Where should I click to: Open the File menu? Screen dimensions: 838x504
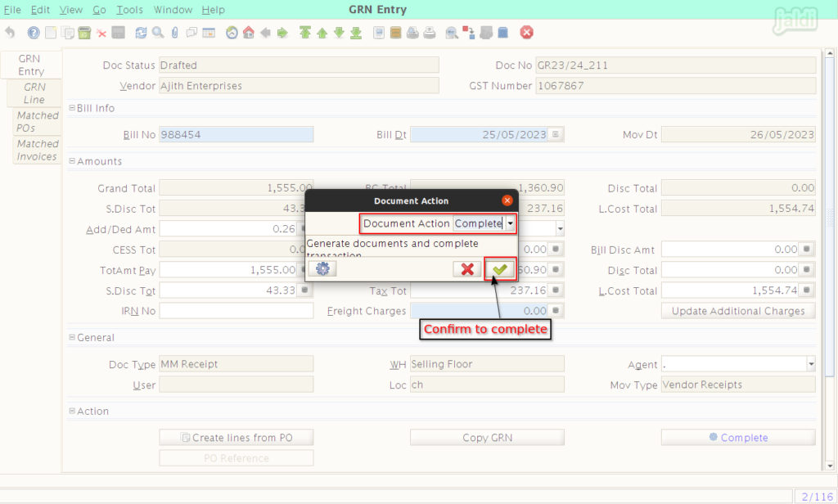pyautogui.click(x=12, y=10)
